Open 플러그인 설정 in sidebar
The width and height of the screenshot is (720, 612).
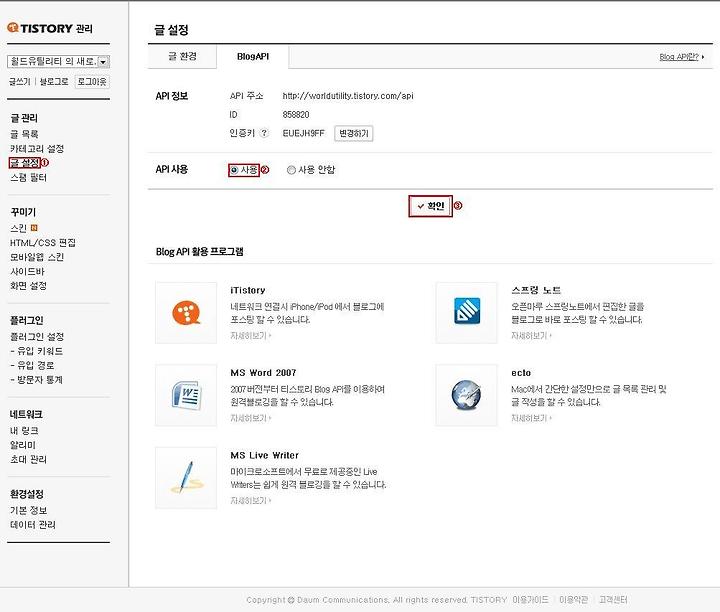[37, 337]
